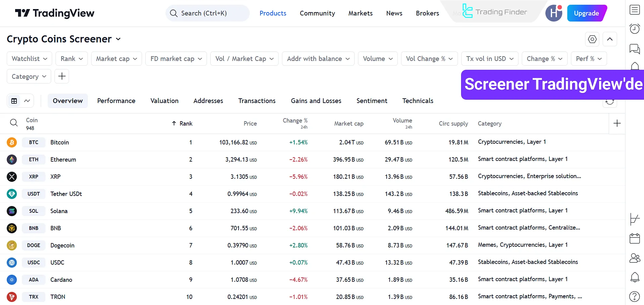Open the people/community panel in the sidebar
This screenshot has width=644, height=305.
pos(635,258)
